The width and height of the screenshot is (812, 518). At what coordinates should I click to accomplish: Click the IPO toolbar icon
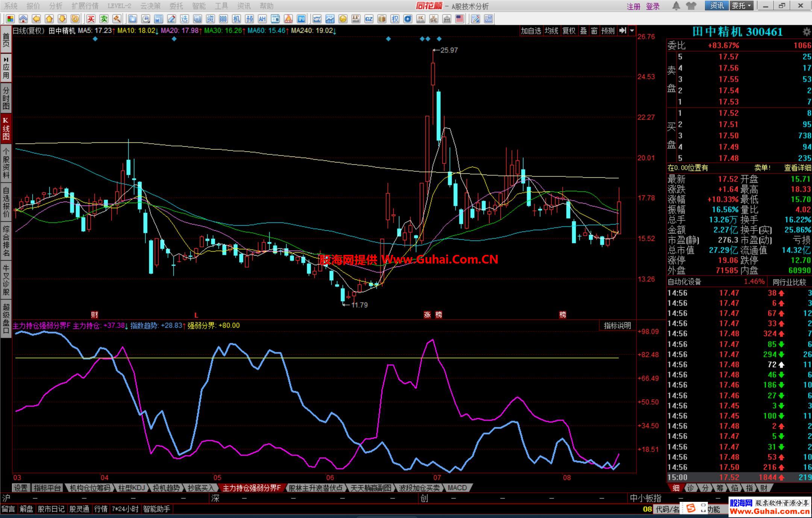(x=301, y=19)
